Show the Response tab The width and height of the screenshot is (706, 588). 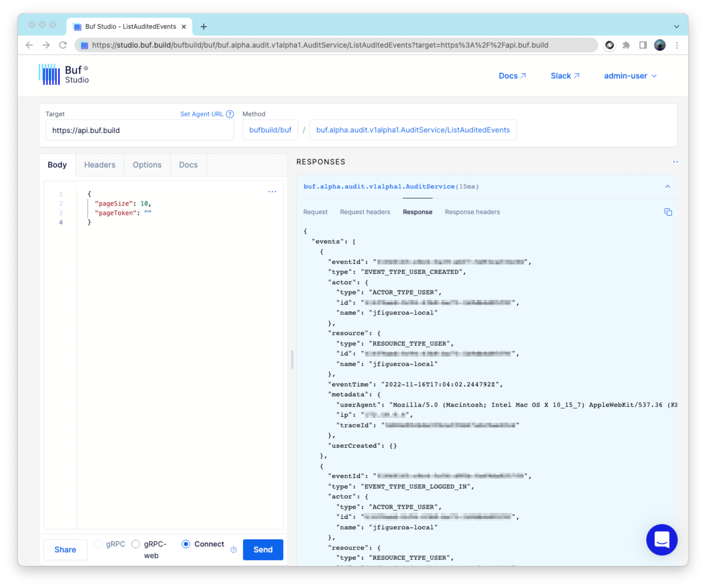(417, 212)
